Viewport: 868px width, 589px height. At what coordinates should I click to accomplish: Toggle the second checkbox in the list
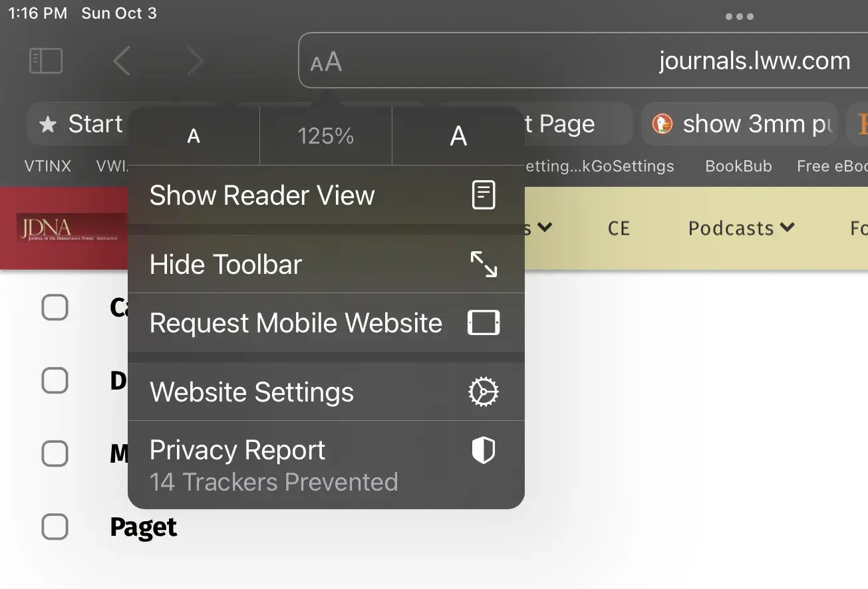[x=55, y=381]
